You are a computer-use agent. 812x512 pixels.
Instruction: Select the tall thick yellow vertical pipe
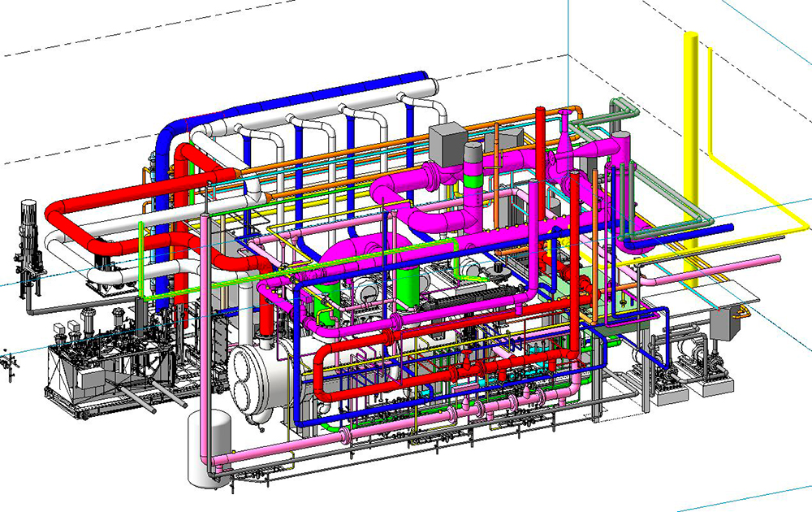pyautogui.click(x=691, y=155)
